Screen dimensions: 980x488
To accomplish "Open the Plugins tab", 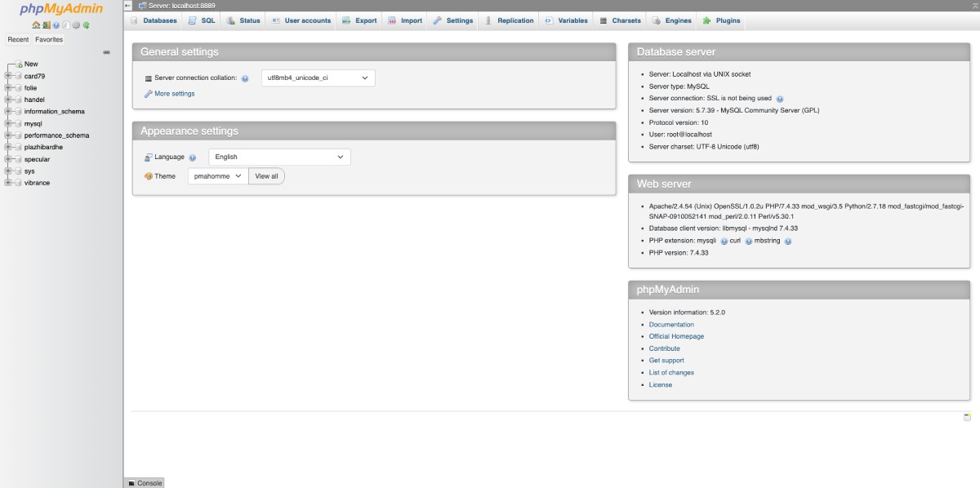I will 722,20.
